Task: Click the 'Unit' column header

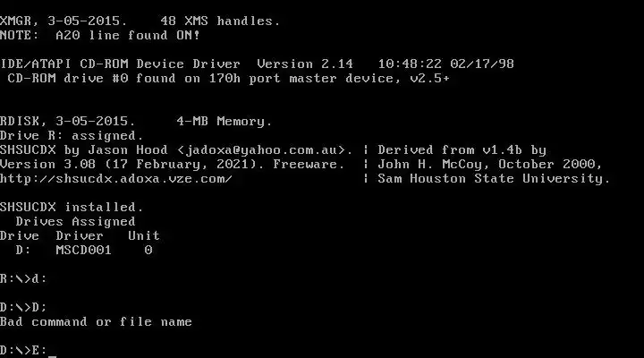Action: pos(144,236)
